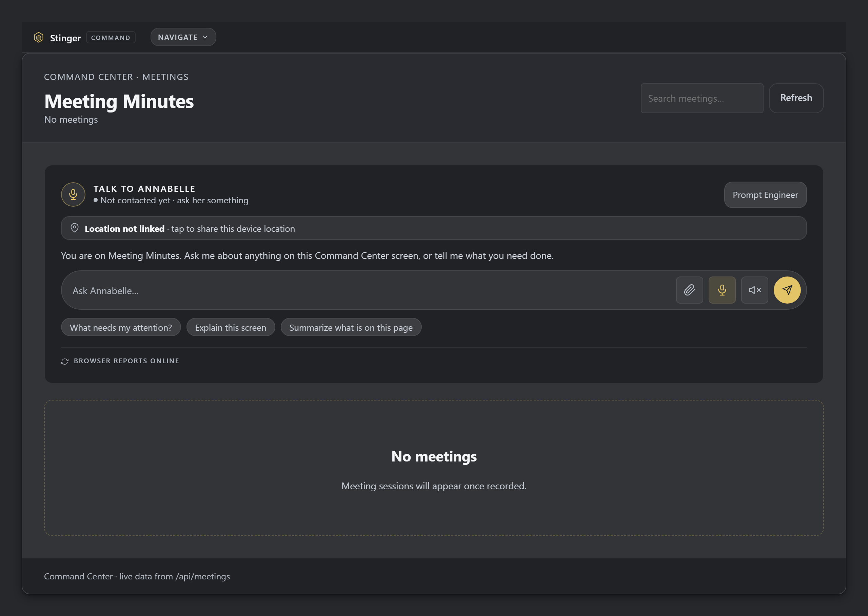Click the 'Stinger' brand name
This screenshot has height=616, width=868.
coord(65,38)
